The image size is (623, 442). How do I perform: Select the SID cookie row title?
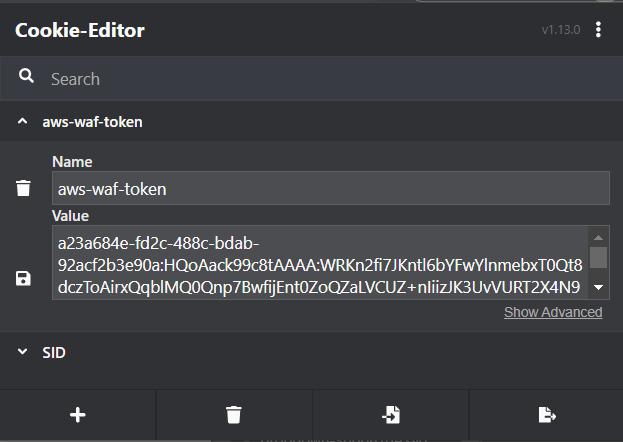(54, 353)
